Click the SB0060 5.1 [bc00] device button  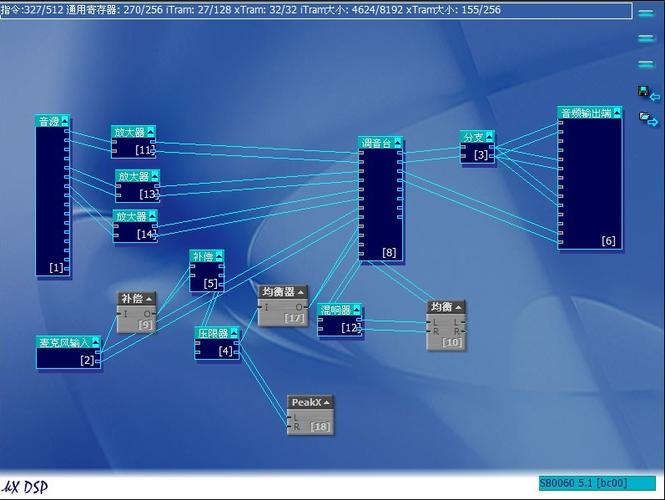coord(597,483)
